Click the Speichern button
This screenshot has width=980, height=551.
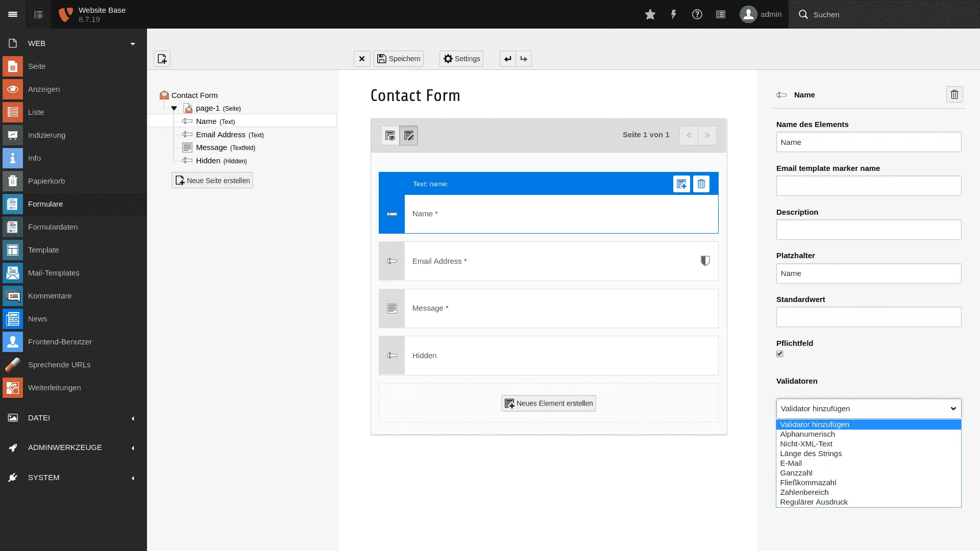[x=398, y=58]
